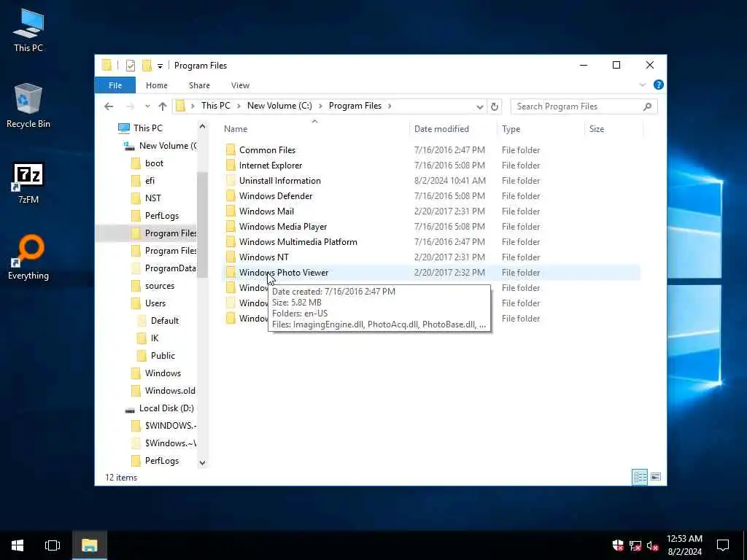Go back with the Back arrow
747x560 pixels.
[x=109, y=106]
